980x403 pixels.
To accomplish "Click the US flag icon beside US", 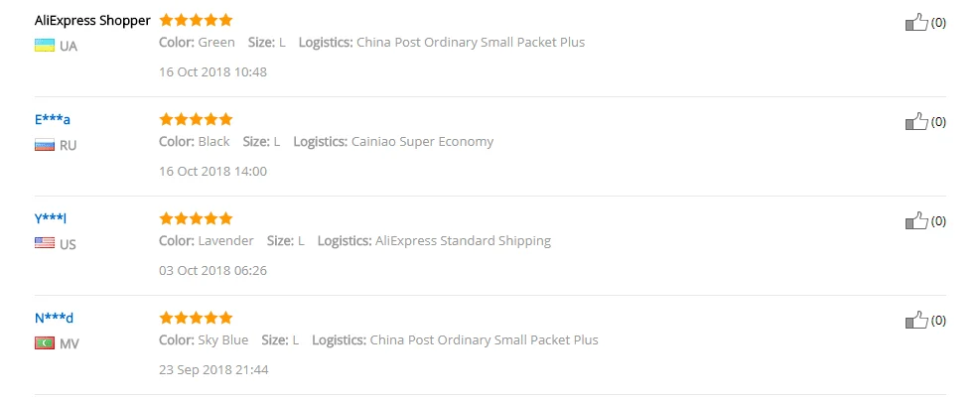I will click(45, 243).
